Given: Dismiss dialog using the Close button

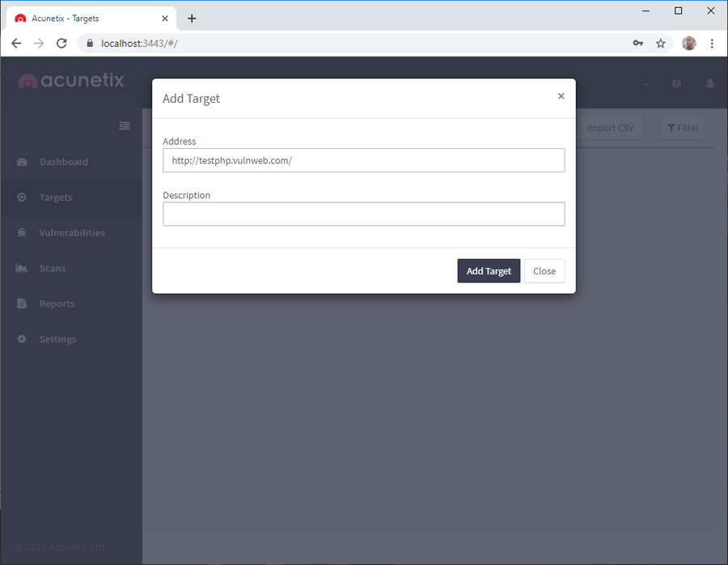Looking at the screenshot, I should click(x=544, y=271).
